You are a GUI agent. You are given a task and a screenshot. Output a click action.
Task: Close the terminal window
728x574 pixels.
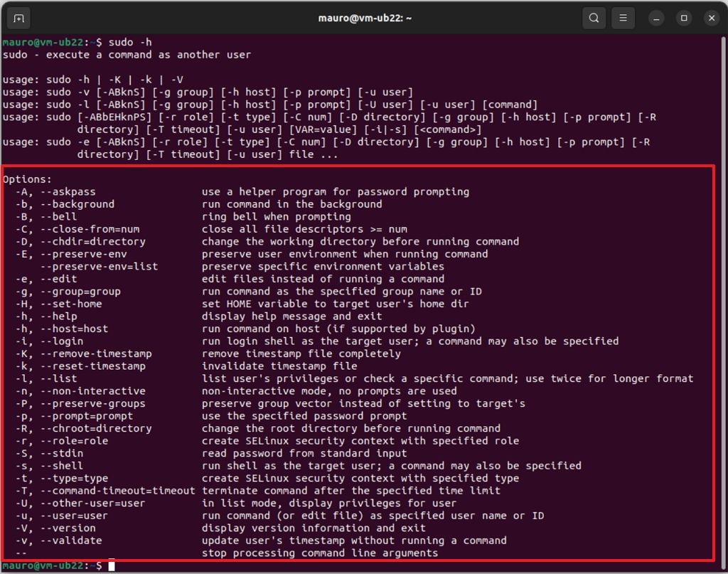pyautogui.click(x=712, y=18)
